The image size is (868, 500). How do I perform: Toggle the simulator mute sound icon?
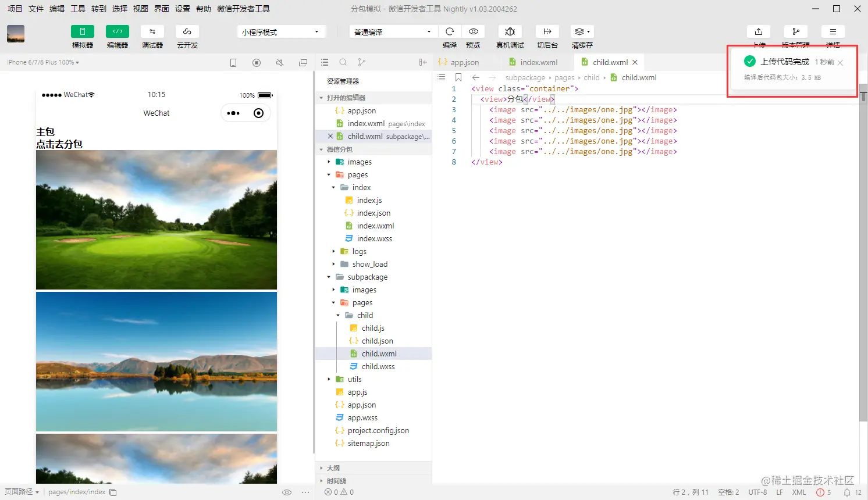coord(280,62)
